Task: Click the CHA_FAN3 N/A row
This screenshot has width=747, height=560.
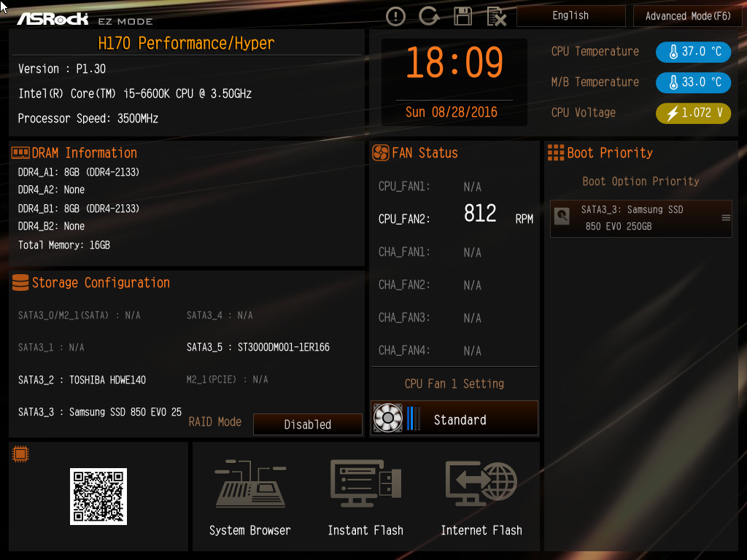Action: coord(430,318)
